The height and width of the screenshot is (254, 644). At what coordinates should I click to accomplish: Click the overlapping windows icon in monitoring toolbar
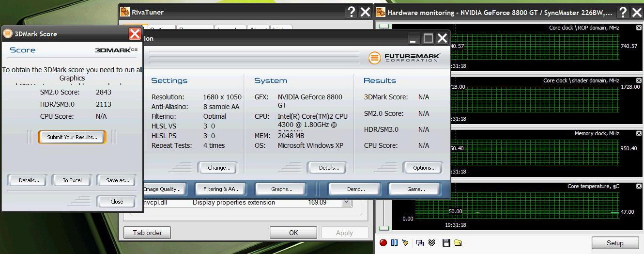(420, 243)
